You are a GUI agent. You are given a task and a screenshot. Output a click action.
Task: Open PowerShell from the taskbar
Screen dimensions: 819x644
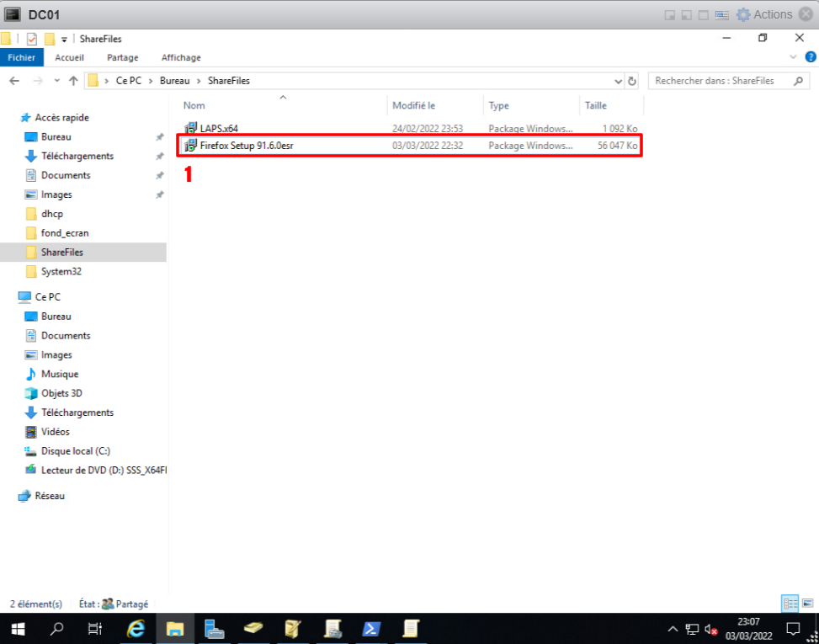pos(371,629)
